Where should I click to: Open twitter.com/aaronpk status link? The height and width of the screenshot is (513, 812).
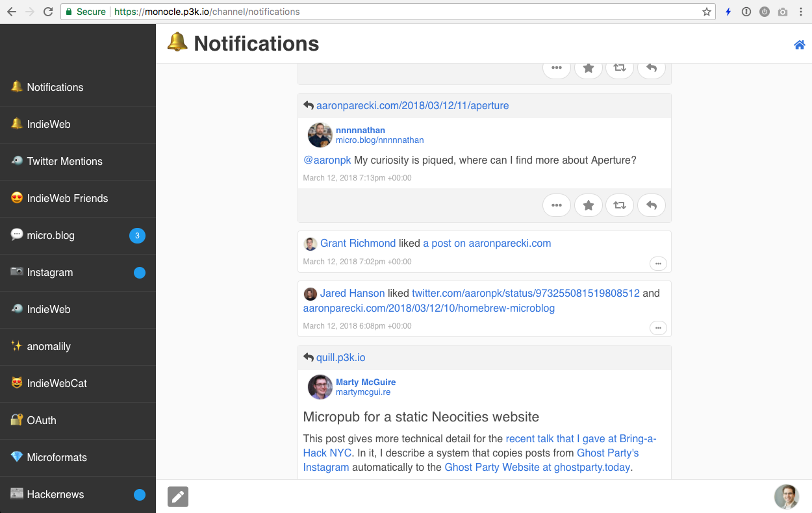pos(526,293)
